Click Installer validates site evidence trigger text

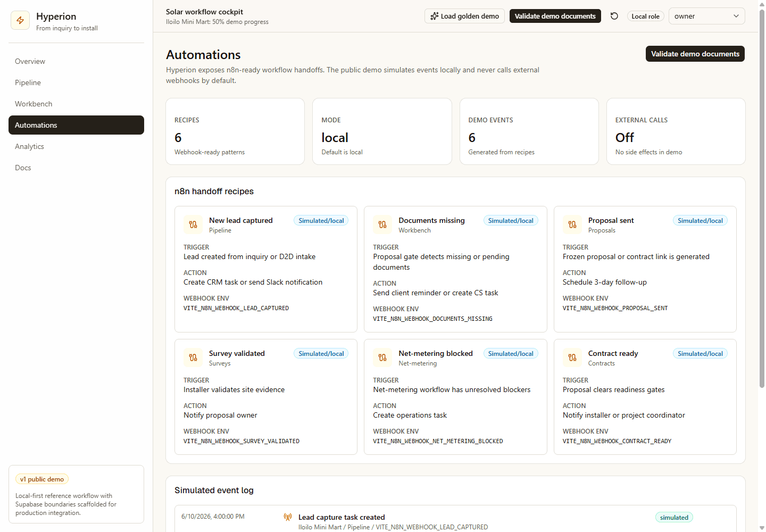point(234,390)
